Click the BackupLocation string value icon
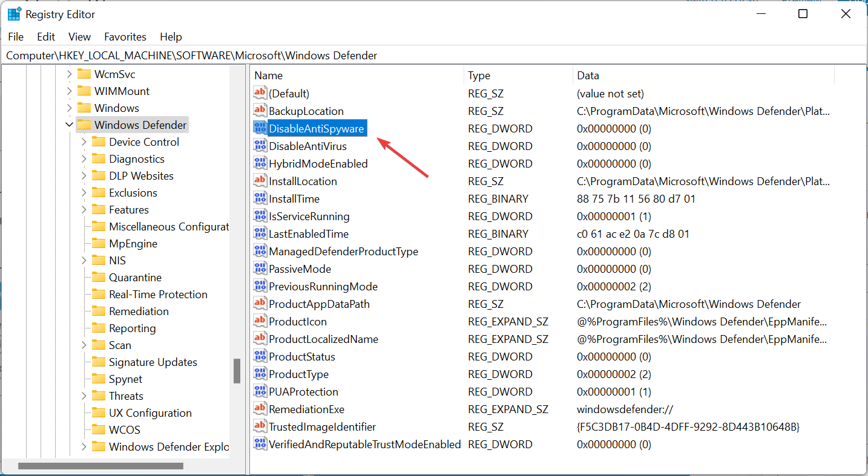 click(260, 111)
